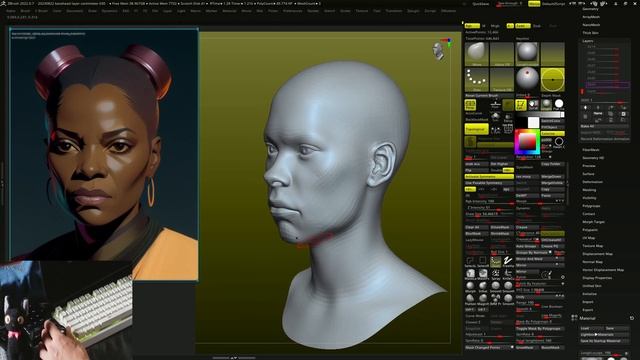Expand the Geometry subpalette

pos(590,9)
